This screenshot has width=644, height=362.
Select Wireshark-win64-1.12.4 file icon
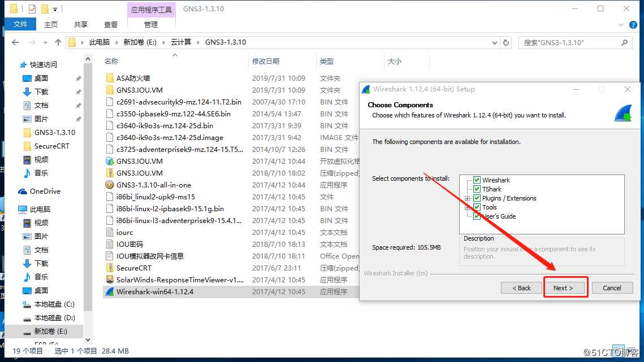pyautogui.click(x=110, y=291)
